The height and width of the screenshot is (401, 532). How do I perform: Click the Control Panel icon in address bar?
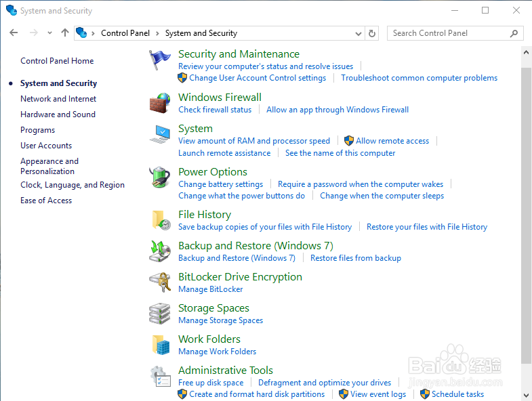pos(81,33)
